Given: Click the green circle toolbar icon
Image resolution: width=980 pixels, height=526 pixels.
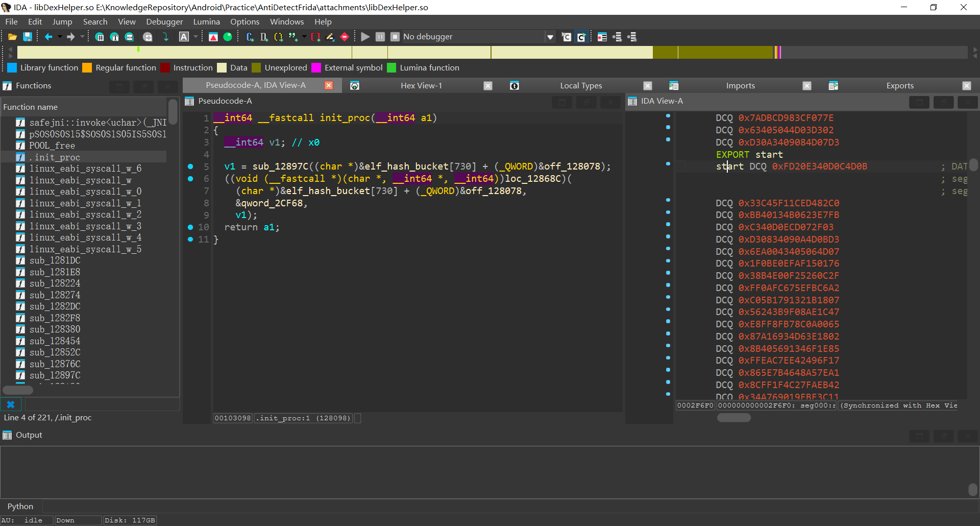Looking at the screenshot, I should (x=228, y=37).
